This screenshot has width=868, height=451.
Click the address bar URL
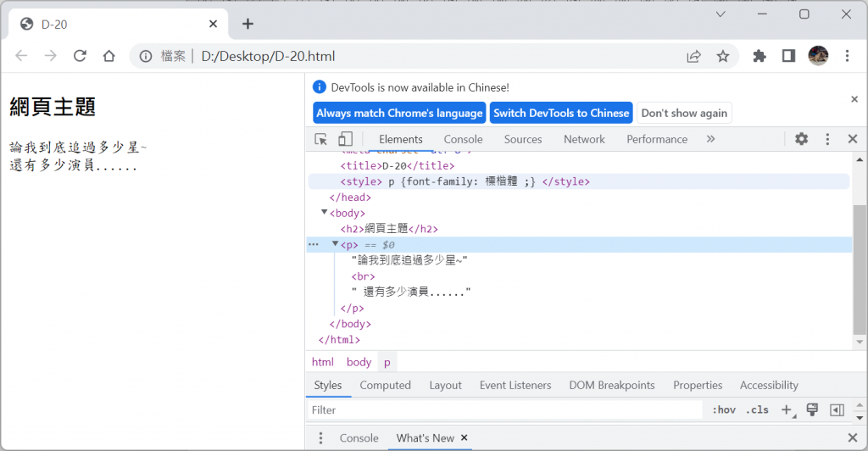point(268,57)
